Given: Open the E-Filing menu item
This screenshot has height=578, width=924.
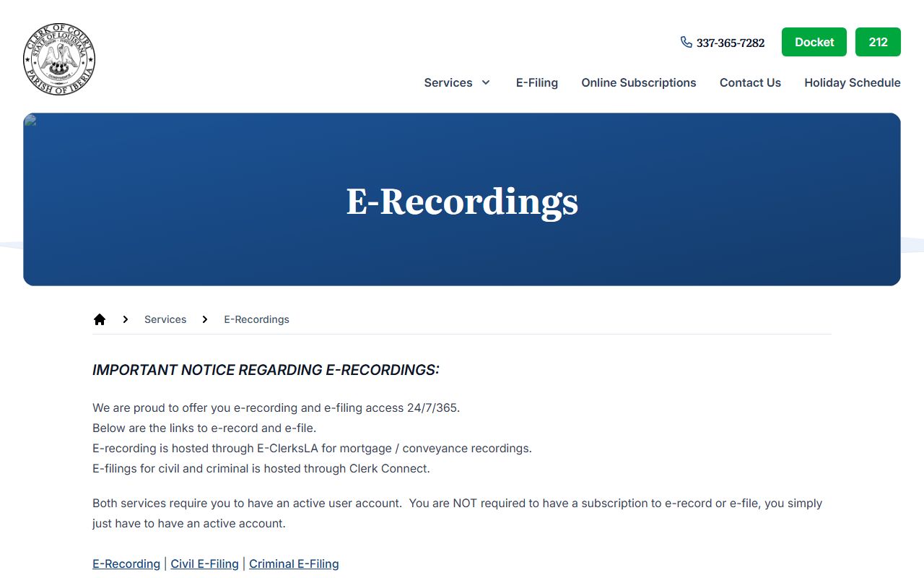Looking at the screenshot, I should click(537, 82).
